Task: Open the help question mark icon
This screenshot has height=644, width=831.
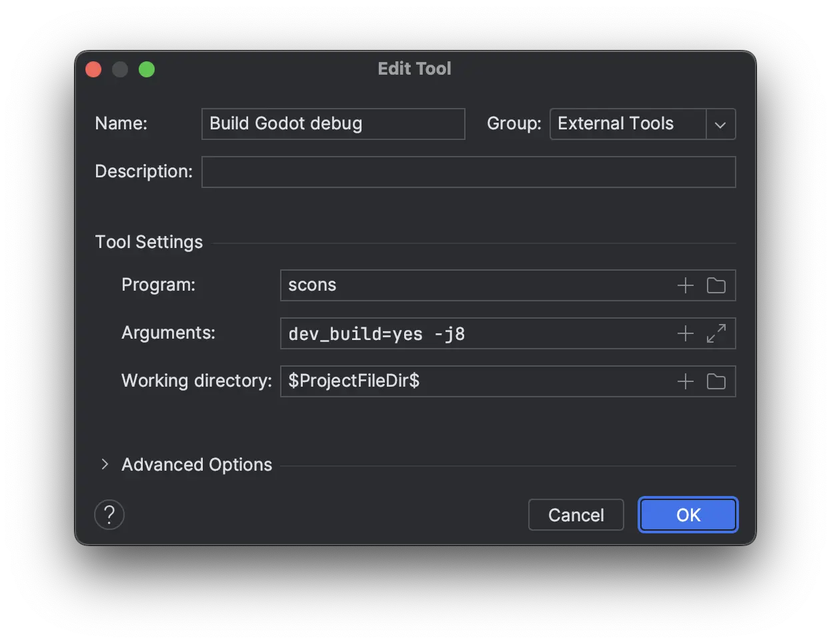Action: click(109, 514)
